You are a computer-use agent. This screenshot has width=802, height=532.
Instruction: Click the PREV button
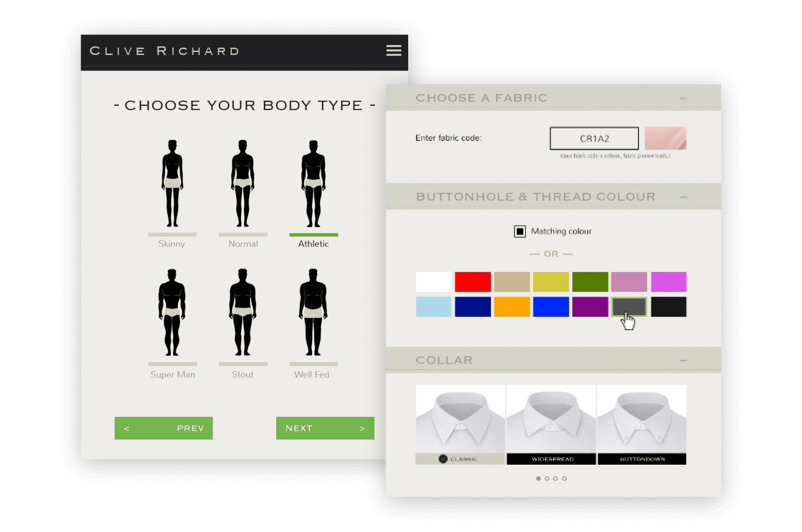pos(163,428)
